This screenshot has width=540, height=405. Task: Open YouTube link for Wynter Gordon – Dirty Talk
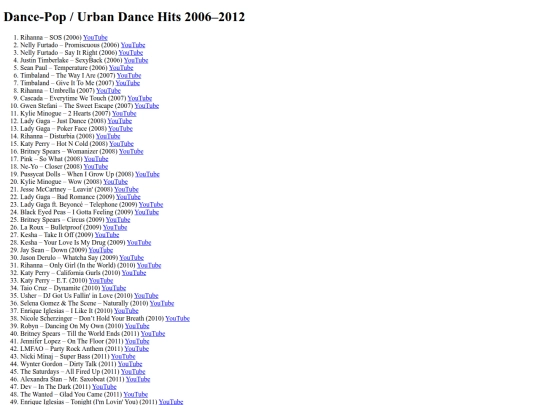(x=130, y=364)
